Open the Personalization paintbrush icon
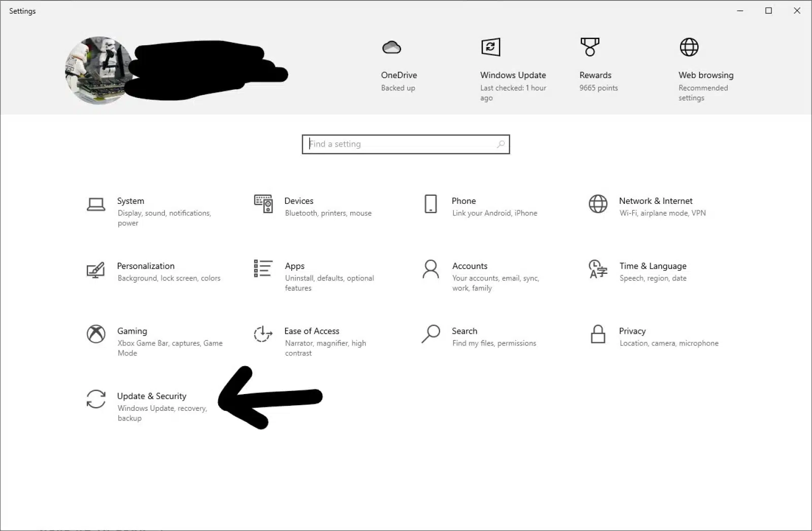 pyautogui.click(x=96, y=270)
